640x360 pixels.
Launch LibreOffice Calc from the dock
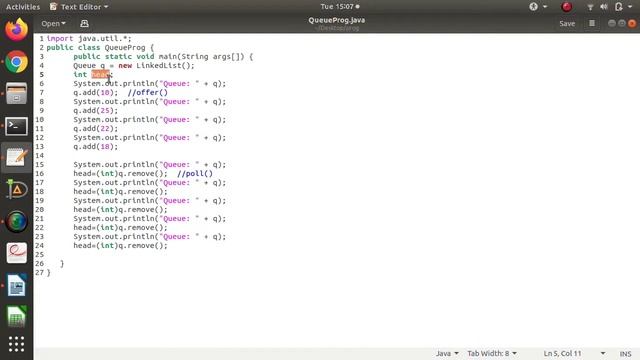click(16, 317)
